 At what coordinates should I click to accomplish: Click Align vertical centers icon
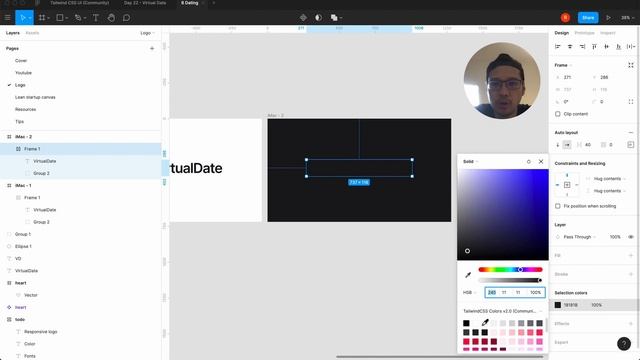[607, 47]
